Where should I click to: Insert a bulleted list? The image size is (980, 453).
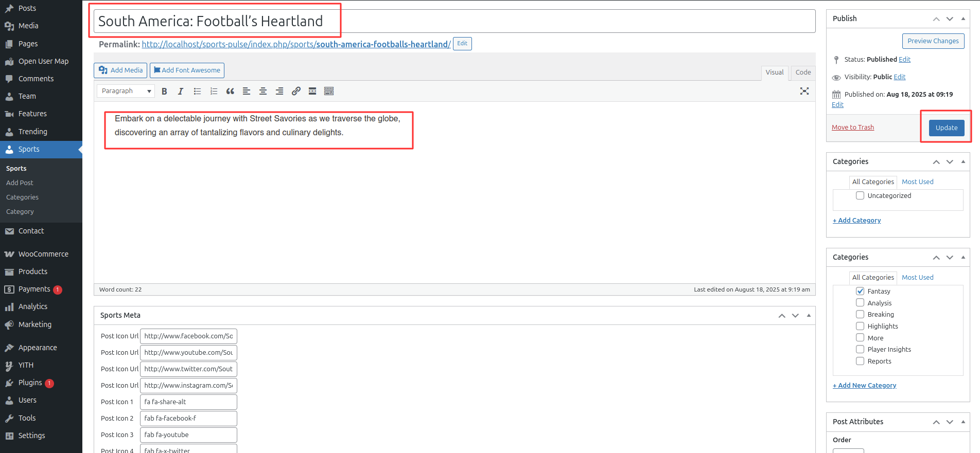[197, 91]
